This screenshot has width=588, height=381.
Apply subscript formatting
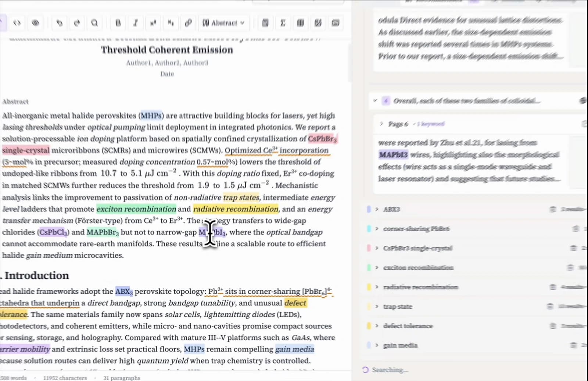coord(171,23)
